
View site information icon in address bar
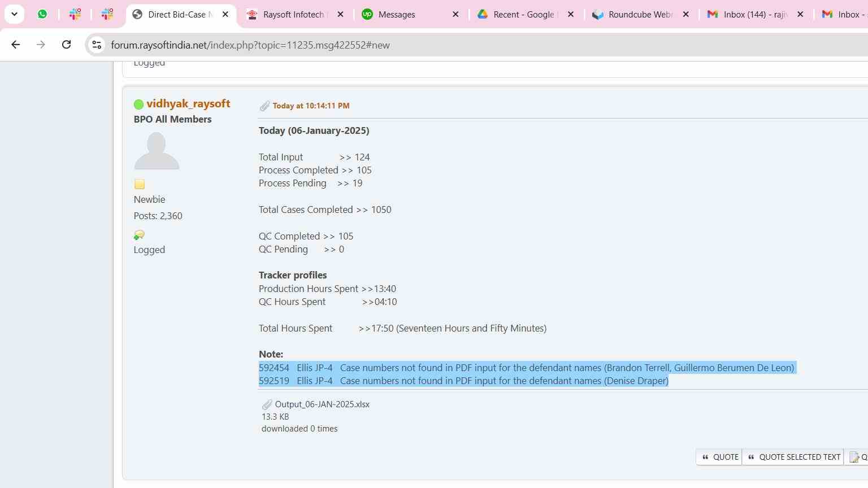coord(97,45)
